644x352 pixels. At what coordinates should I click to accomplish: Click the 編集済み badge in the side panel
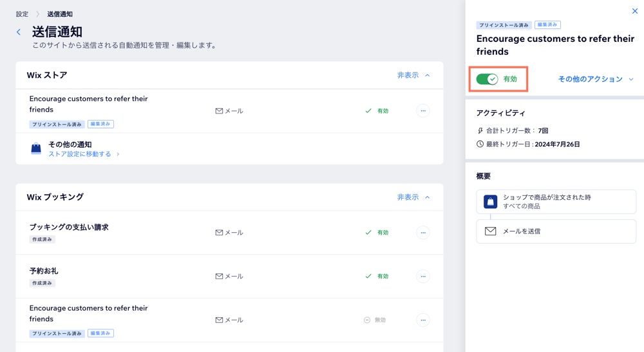click(x=547, y=24)
